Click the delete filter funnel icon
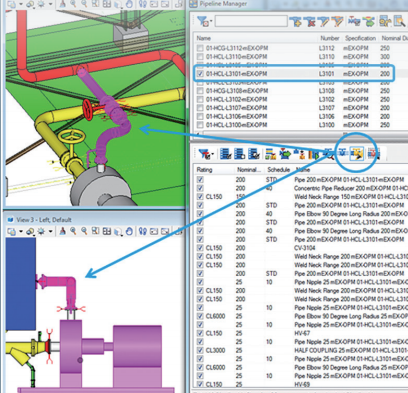The image size is (408, 393). [310, 22]
